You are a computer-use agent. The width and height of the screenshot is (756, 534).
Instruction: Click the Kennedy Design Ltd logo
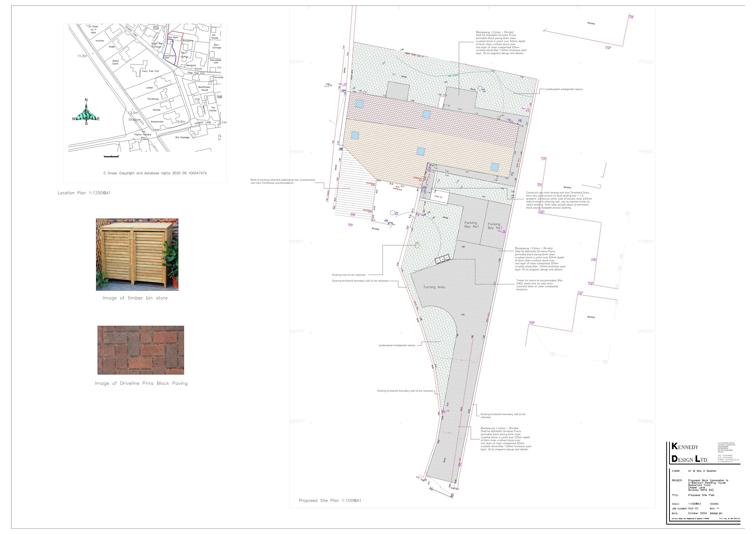pyautogui.click(x=689, y=453)
